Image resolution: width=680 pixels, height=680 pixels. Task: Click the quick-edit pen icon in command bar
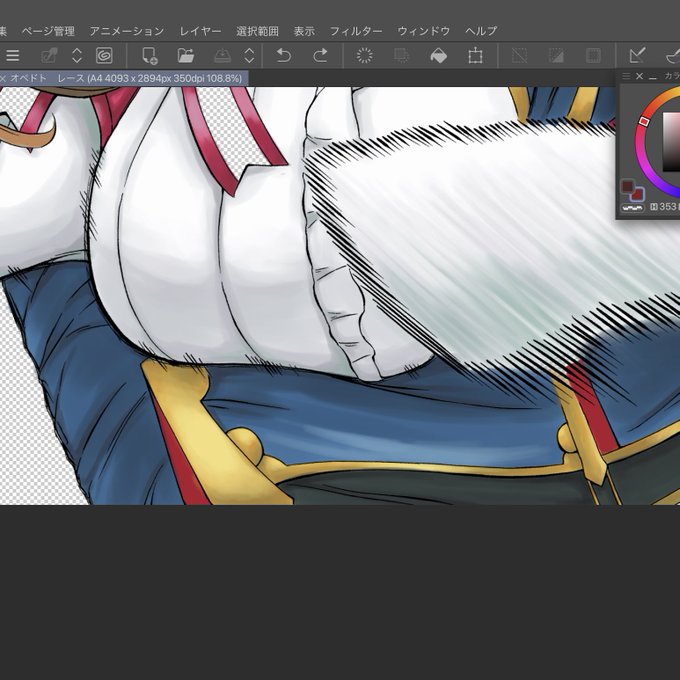click(x=49, y=56)
